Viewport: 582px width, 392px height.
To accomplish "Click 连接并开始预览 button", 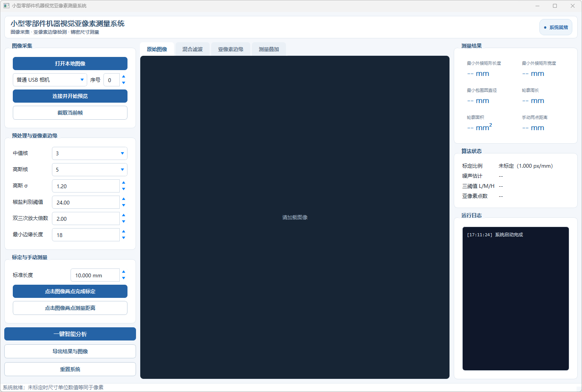I will 70,96.
